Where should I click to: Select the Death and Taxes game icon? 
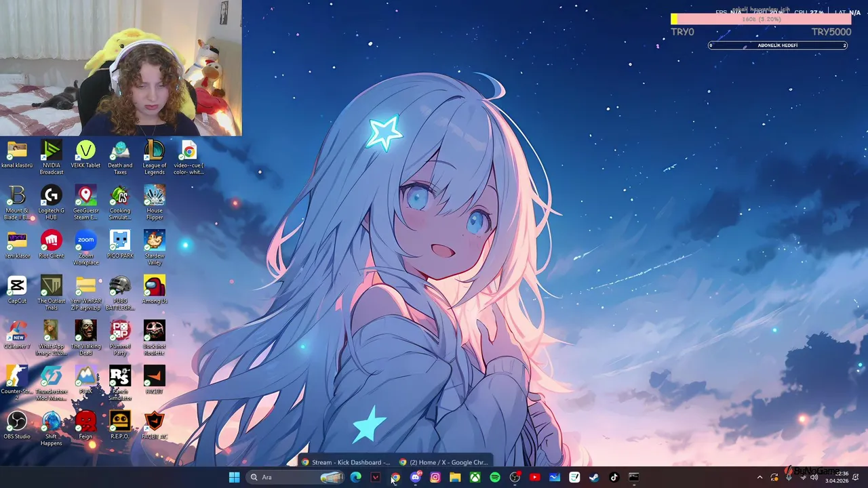click(x=120, y=157)
